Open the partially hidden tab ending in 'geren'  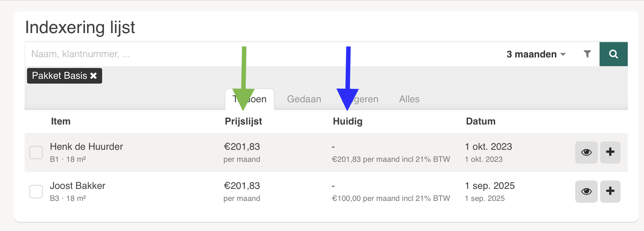click(x=366, y=99)
